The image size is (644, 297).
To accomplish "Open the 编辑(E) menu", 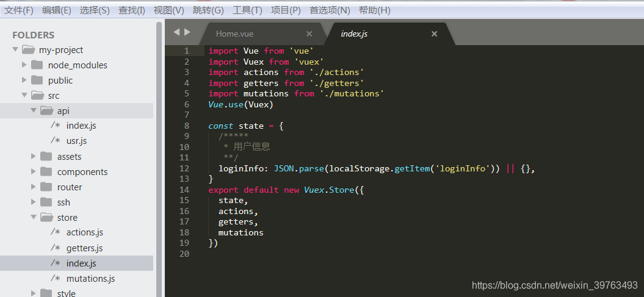I will 57,10.
